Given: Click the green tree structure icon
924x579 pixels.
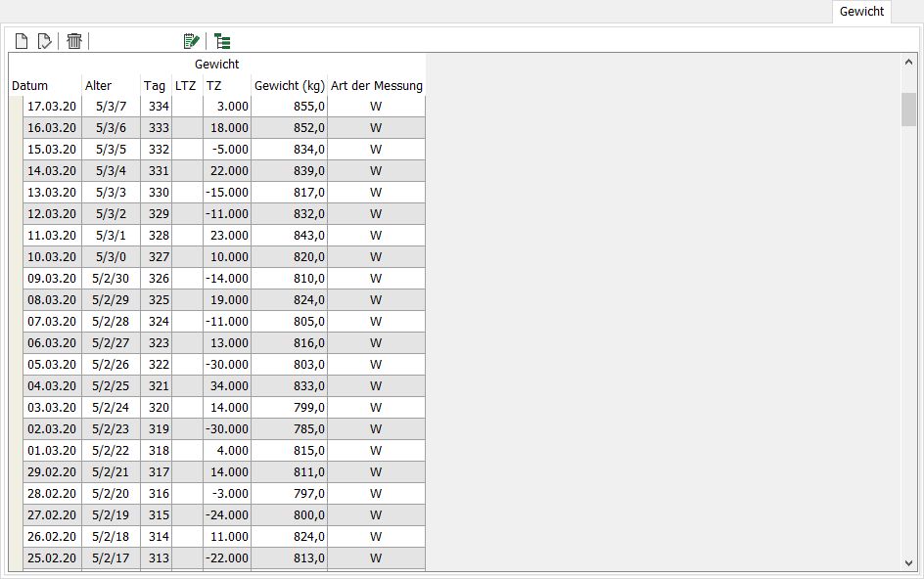Looking at the screenshot, I should [222, 41].
